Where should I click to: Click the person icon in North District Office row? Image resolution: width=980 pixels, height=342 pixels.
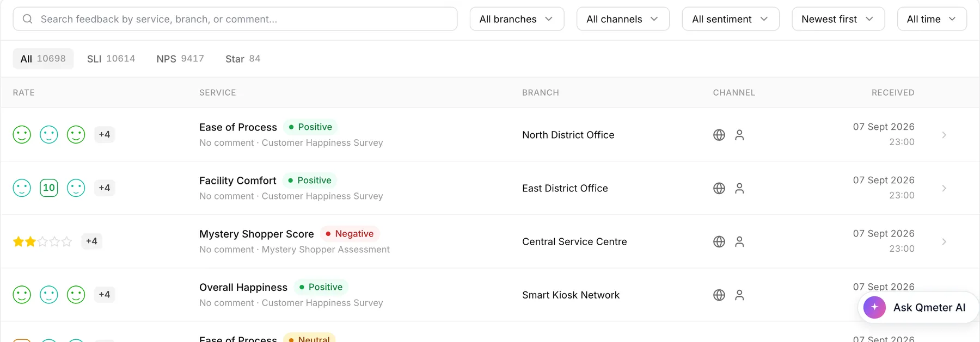(x=739, y=135)
